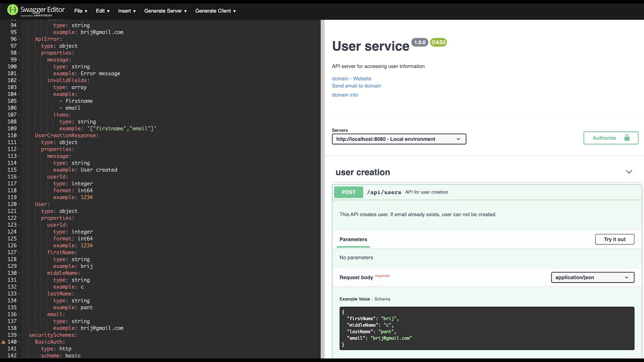The width and height of the screenshot is (644, 362).
Task: Click the Try it out button
Action: pos(615,239)
